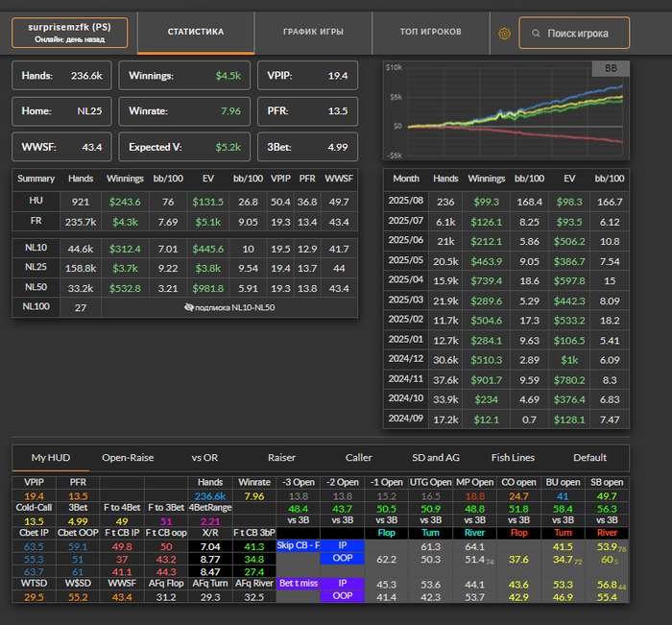The image size is (672, 625).
Task: Open the SD and AG tab
Action: [x=436, y=458]
